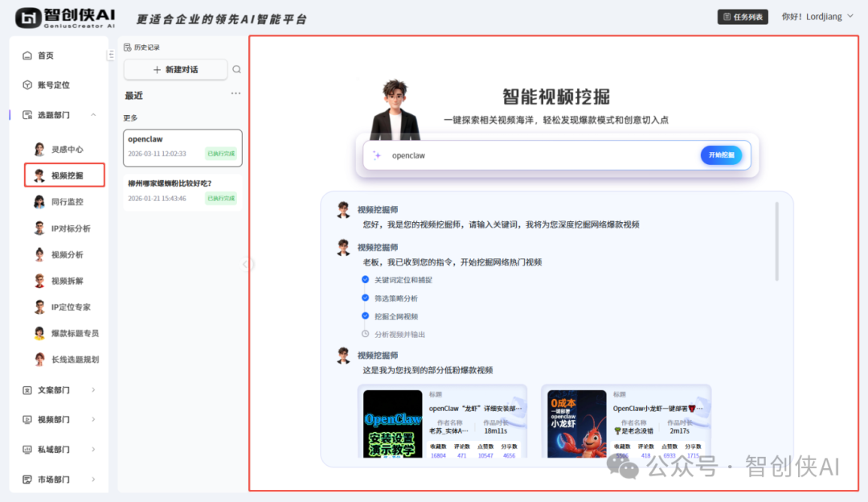This screenshot has width=868, height=502.
Task: Click the 2026-01-21 15:43:46 timestamp
Action: click(x=158, y=199)
